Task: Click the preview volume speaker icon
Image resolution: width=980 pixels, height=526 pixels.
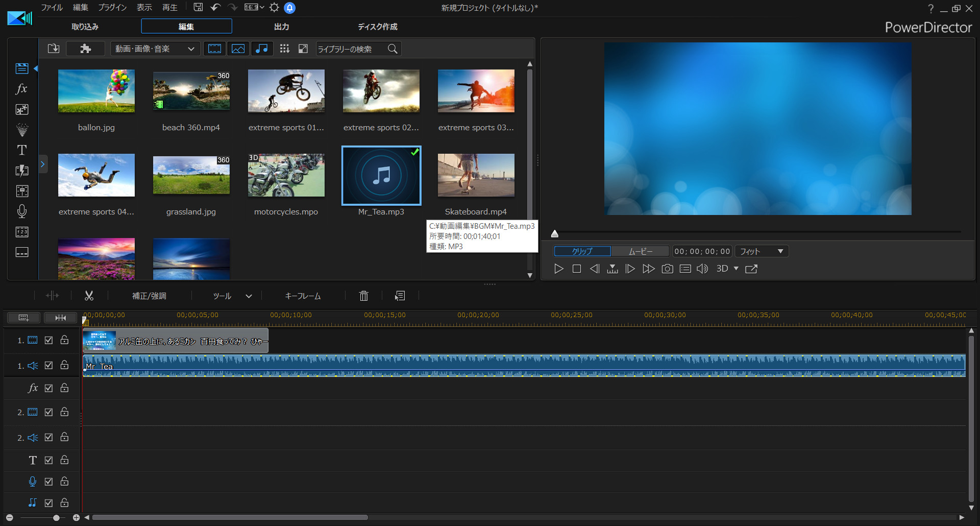Action: pos(703,269)
